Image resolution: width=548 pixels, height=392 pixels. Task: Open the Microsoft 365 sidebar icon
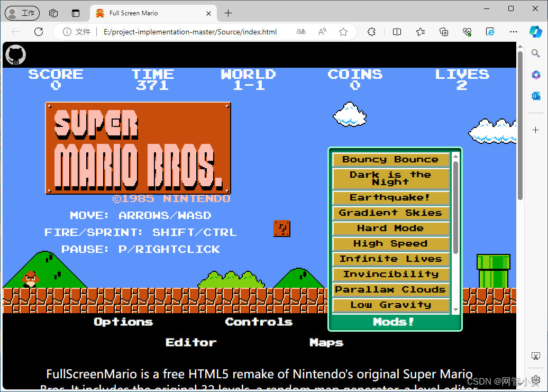click(536, 75)
